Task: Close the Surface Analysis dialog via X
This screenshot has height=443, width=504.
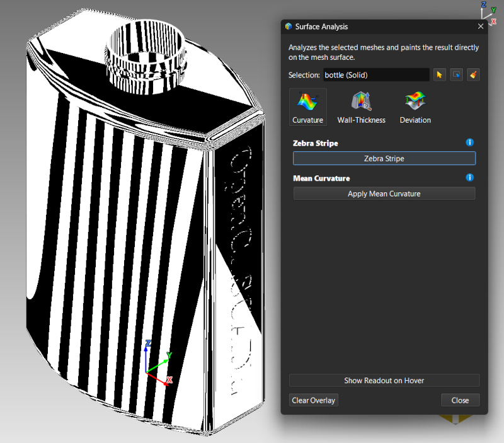Action: [481, 26]
